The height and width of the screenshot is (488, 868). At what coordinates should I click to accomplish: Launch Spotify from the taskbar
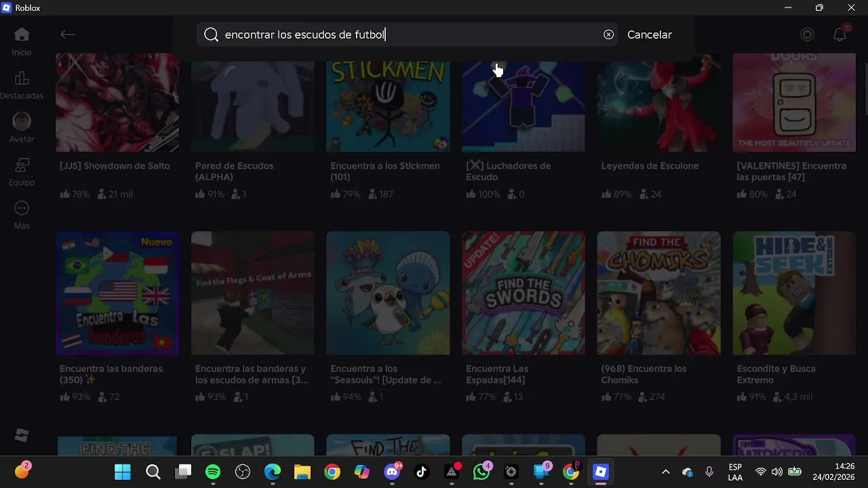tap(213, 472)
